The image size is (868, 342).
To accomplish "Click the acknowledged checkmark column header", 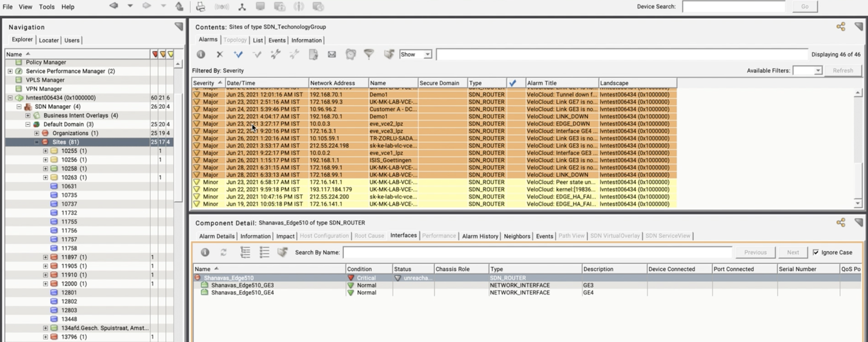I will click(x=513, y=83).
